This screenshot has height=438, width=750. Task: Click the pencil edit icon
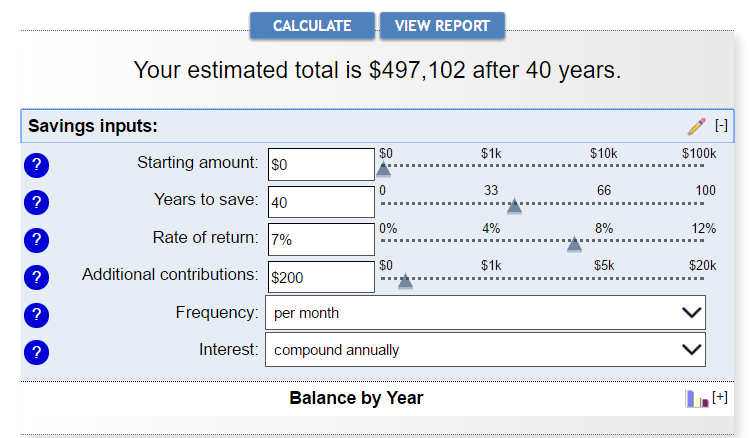[x=696, y=126]
